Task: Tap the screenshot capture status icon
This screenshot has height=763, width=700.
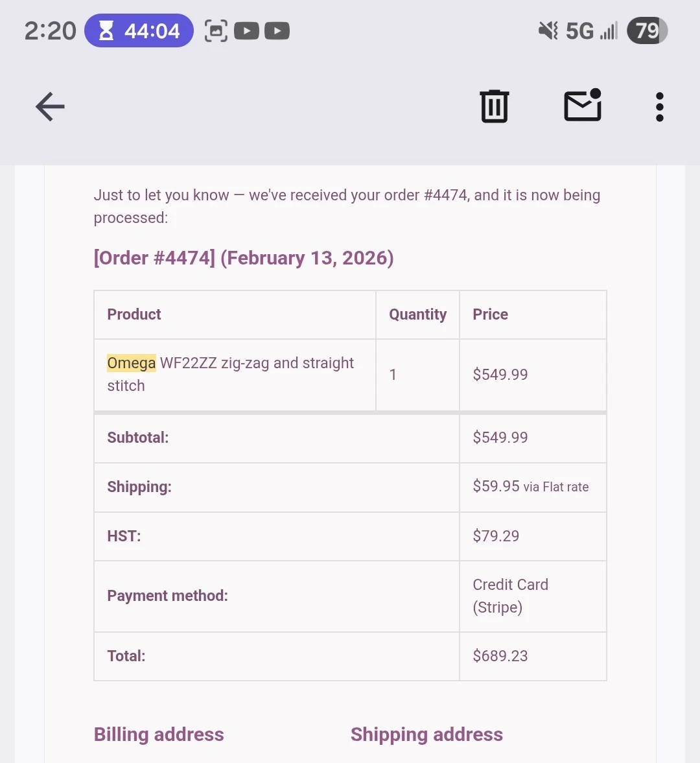Action: click(215, 31)
